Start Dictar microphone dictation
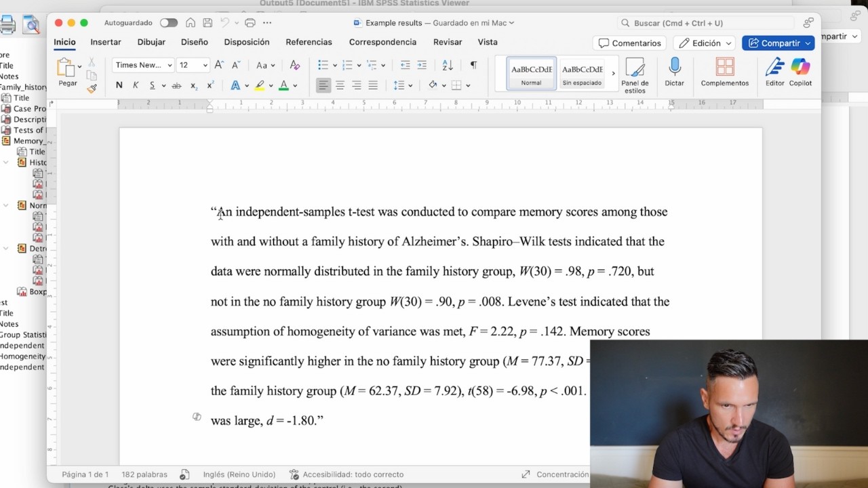Screen dimensions: 868x488 click(x=674, y=72)
